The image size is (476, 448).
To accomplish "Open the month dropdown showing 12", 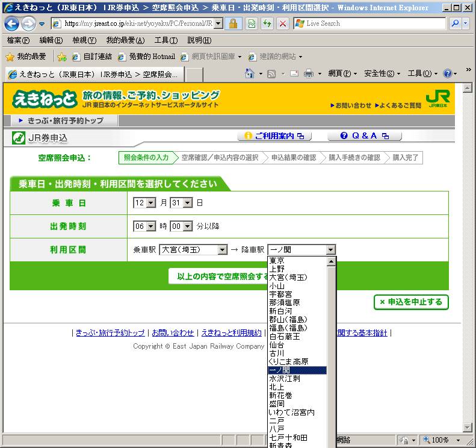I will pyautogui.click(x=144, y=202).
